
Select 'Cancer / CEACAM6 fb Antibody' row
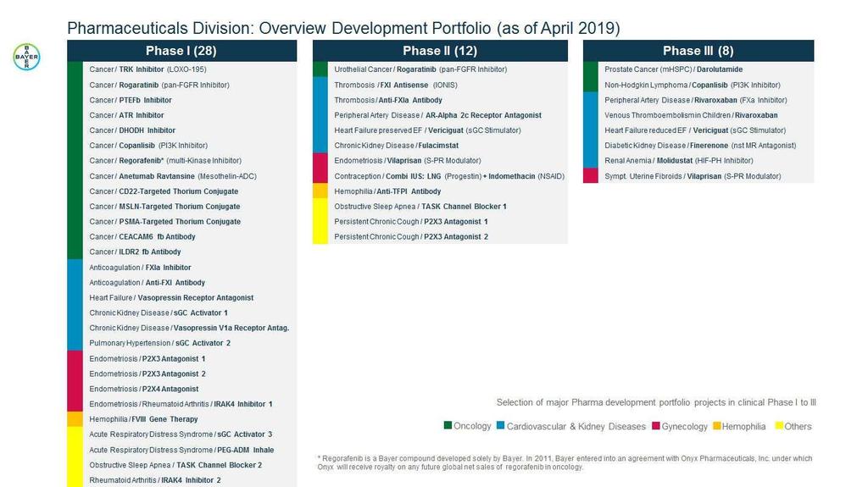(181, 236)
